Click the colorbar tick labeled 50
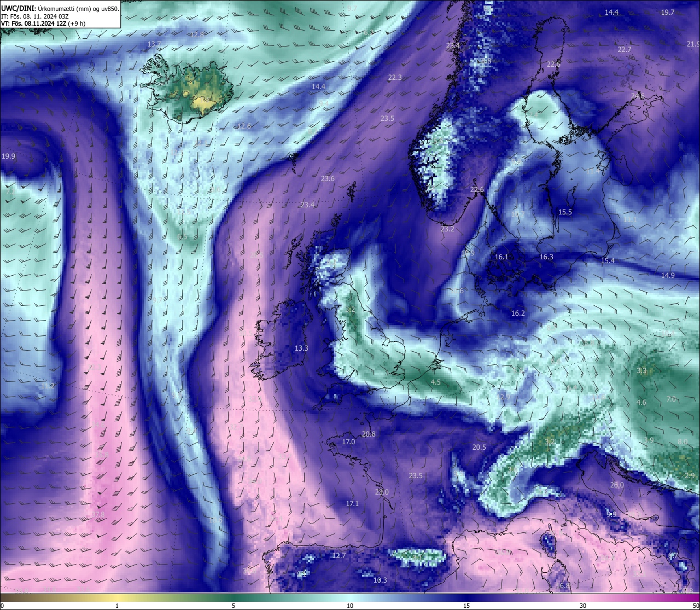700x610 pixels. [696, 606]
